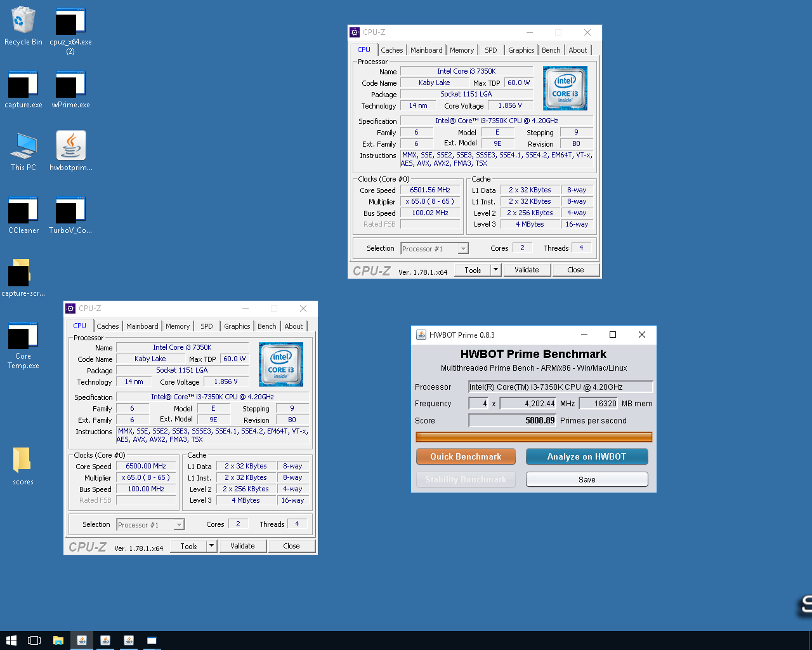Open the Bench tab in lower CPU-Z window

267,326
